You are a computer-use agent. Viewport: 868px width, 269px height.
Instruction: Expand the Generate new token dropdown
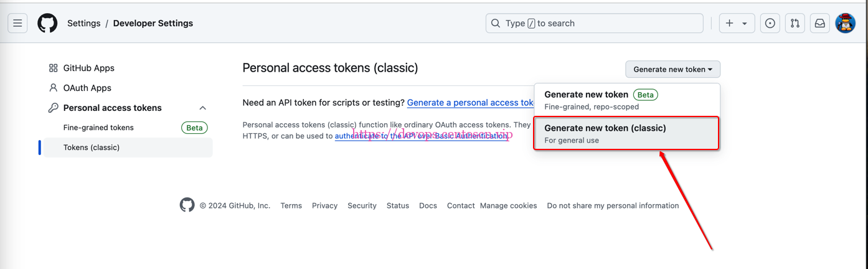pos(672,69)
